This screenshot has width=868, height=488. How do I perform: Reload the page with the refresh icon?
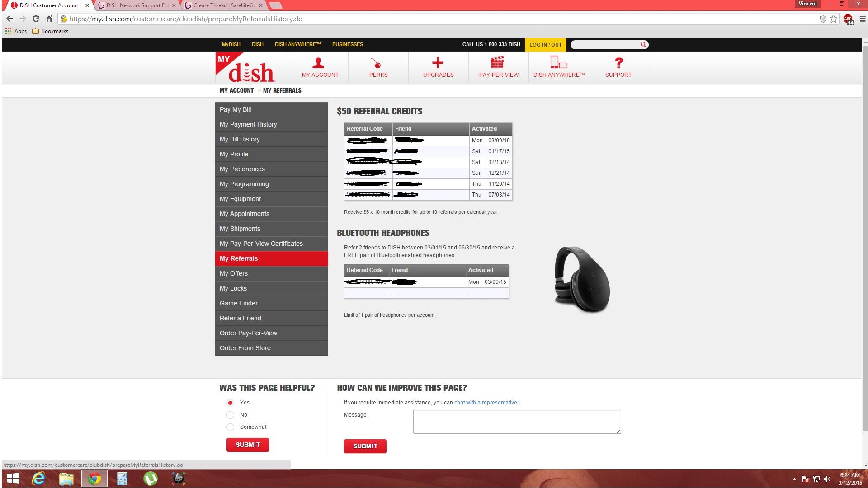coord(36,19)
